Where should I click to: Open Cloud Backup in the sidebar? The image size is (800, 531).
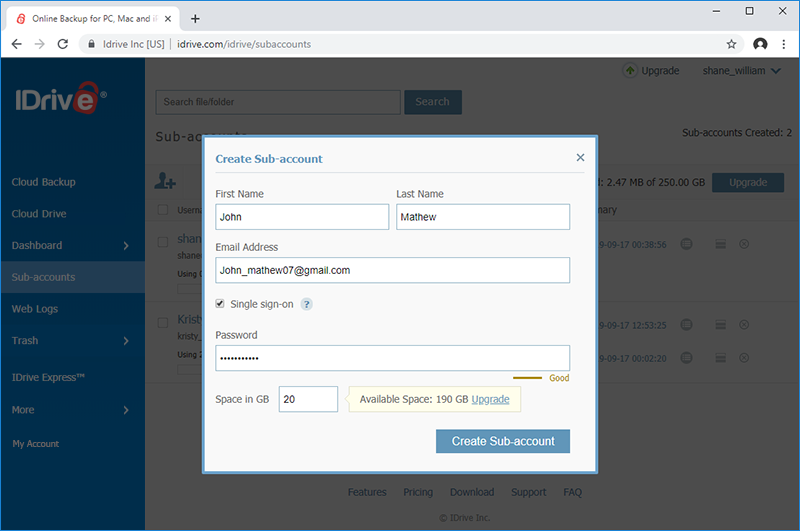44,182
